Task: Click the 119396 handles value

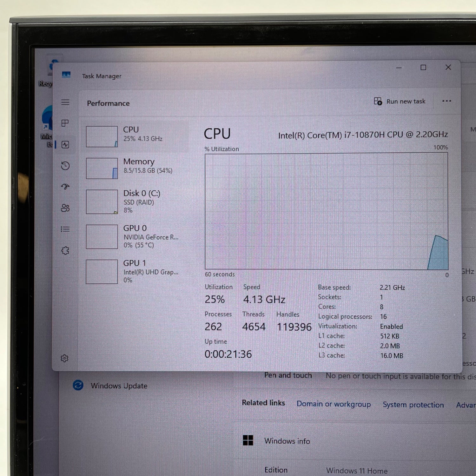Action: [294, 327]
